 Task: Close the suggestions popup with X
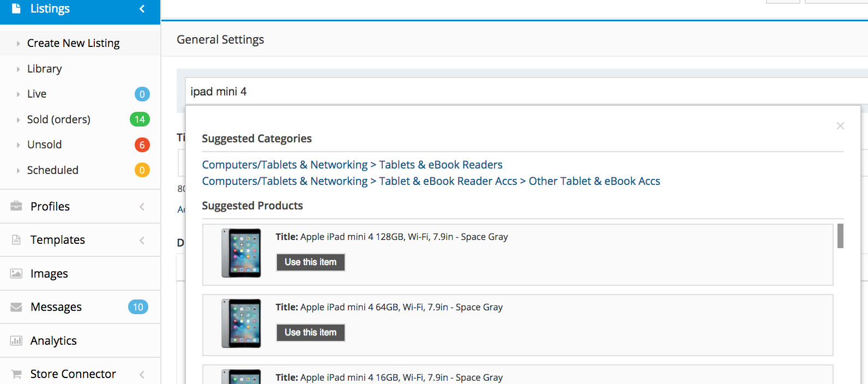tap(840, 126)
